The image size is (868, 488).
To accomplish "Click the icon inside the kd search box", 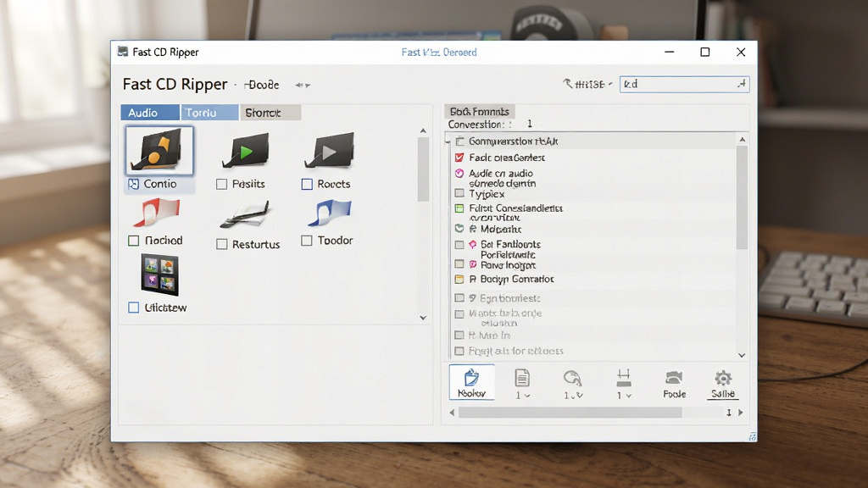I will pyautogui.click(x=741, y=84).
